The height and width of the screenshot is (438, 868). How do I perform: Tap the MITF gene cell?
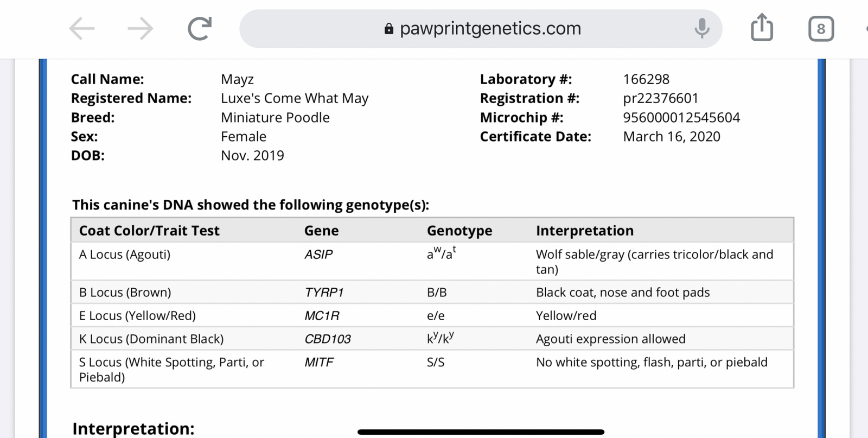click(x=319, y=363)
